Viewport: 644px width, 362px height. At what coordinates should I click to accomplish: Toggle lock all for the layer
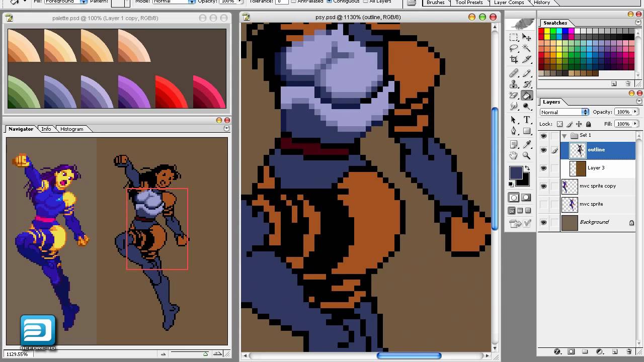click(588, 124)
